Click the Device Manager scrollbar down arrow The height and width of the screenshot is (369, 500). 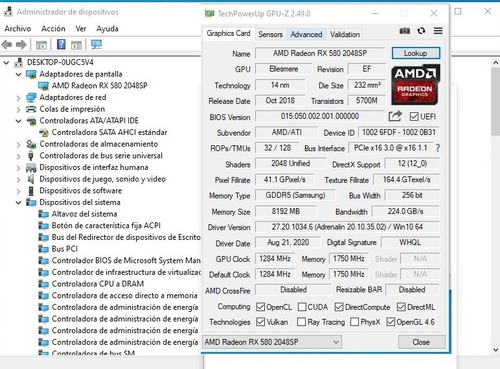(495, 350)
